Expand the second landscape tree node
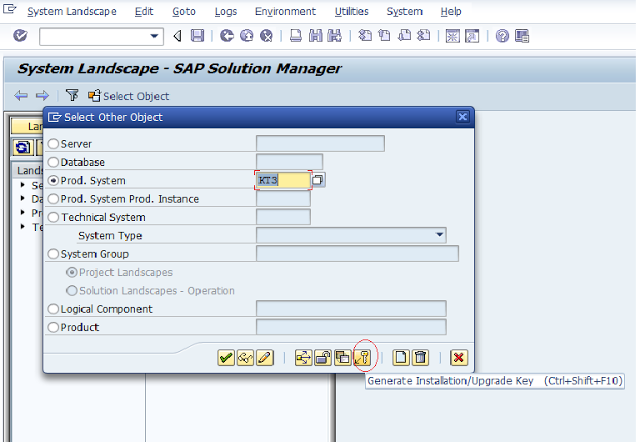This screenshot has height=442, width=640. [23, 198]
